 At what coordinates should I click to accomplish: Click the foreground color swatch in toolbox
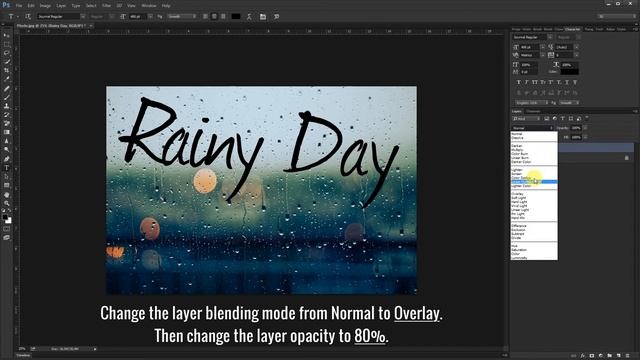pos(5,218)
